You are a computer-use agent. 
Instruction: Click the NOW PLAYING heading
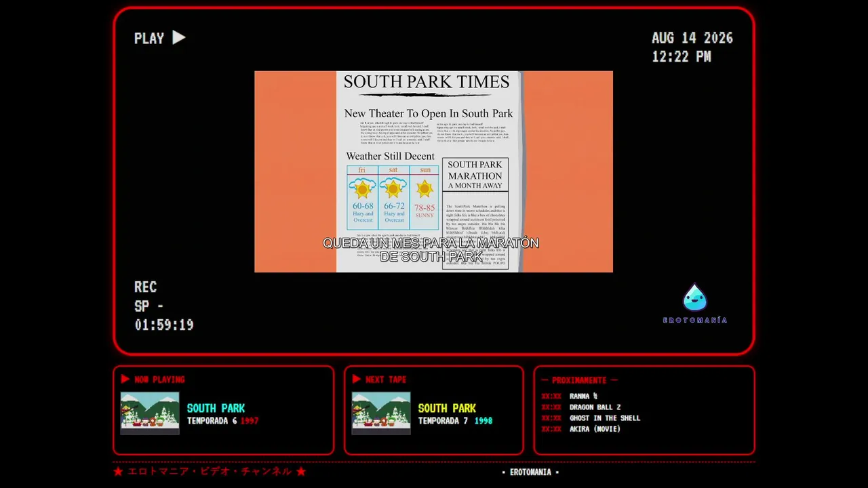[159, 380]
